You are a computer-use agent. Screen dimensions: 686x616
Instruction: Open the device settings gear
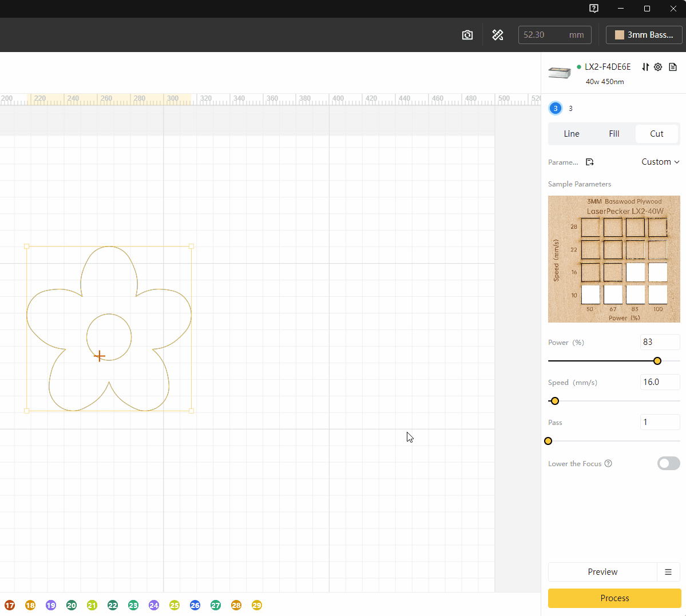658,67
